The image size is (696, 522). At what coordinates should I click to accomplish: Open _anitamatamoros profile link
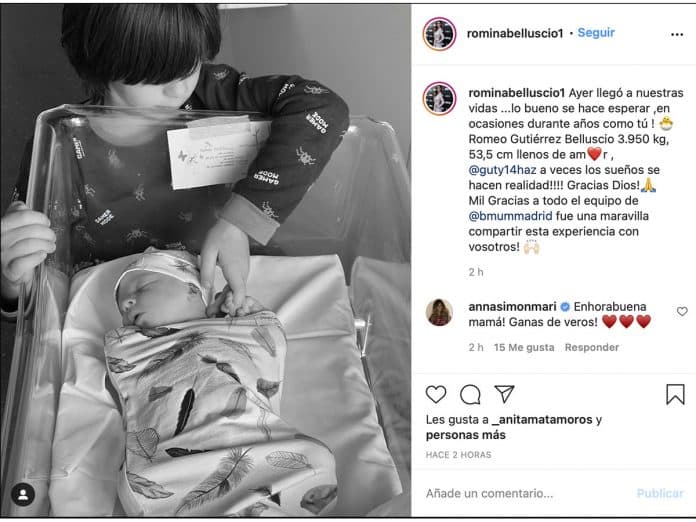tap(542, 420)
